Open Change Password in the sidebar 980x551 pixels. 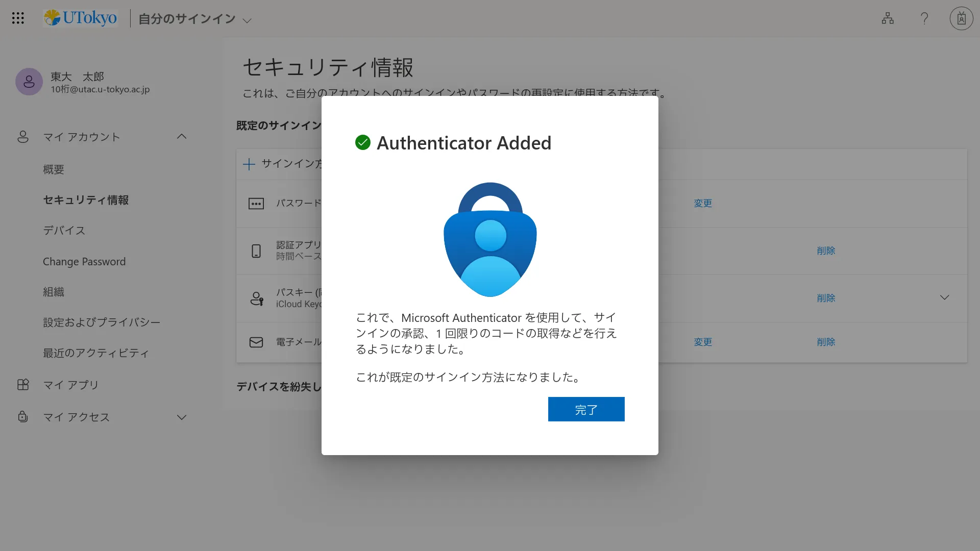point(84,262)
